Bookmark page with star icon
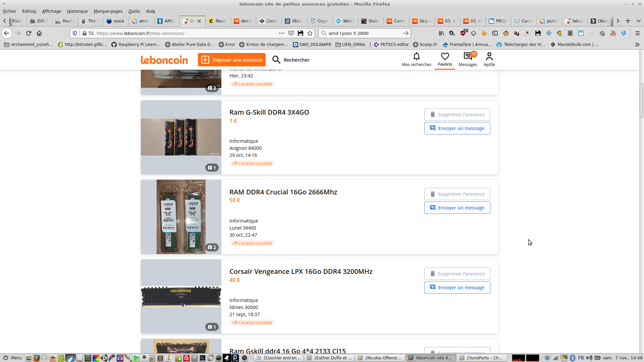Screen dimensions: 644x362 (310, 33)
